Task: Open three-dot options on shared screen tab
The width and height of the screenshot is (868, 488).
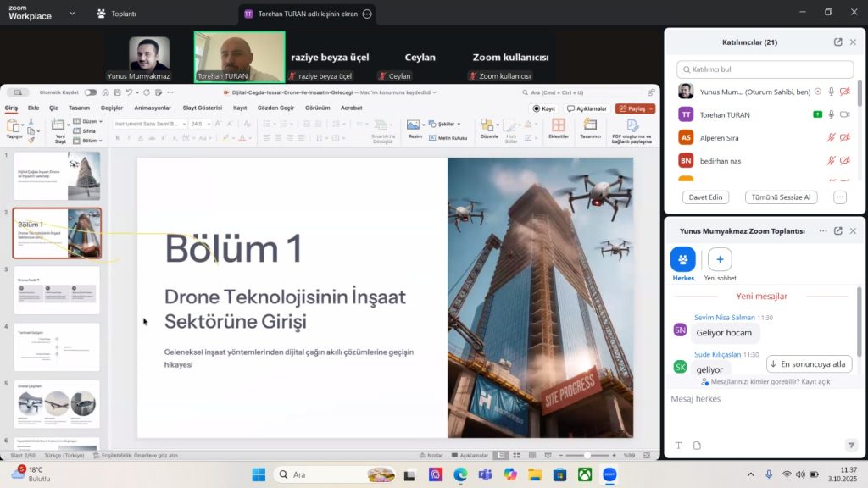Action: pyautogui.click(x=366, y=14)
